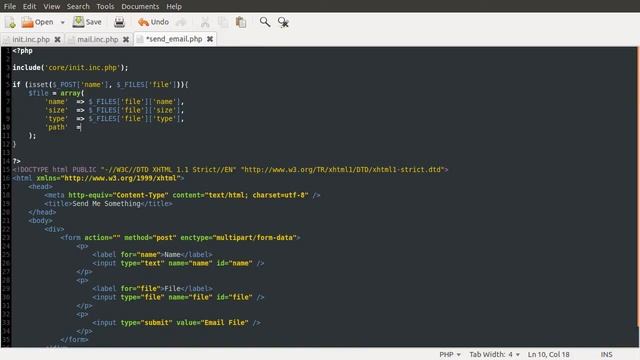Click the meta http-equiv Content-Type line
640x360 pixels.
(182, 195)
